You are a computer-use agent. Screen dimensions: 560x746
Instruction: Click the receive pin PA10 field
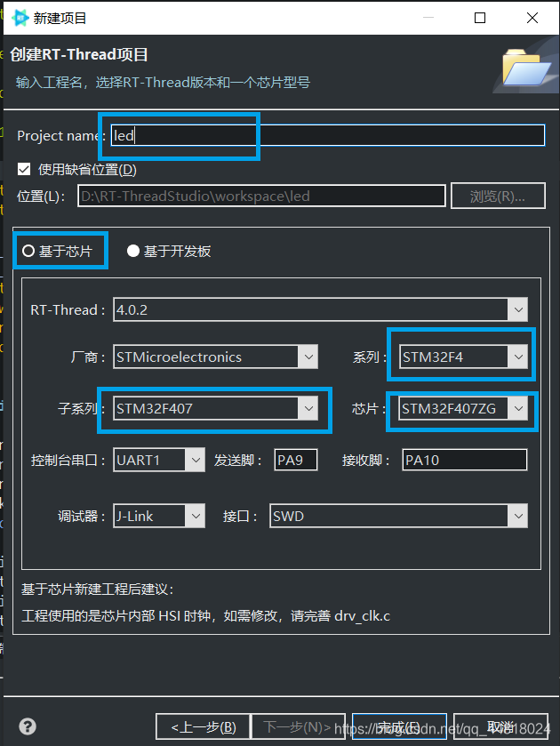[464, 460]
